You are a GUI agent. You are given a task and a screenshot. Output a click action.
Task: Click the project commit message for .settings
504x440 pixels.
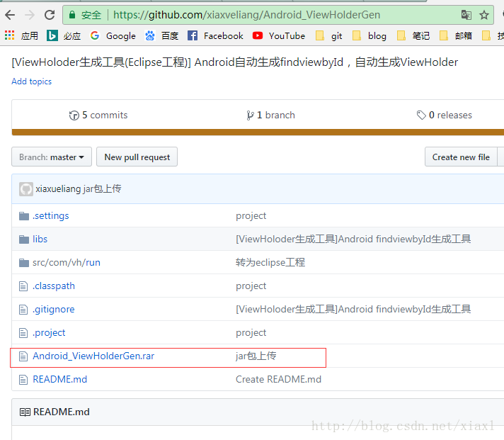pos(251,216)
